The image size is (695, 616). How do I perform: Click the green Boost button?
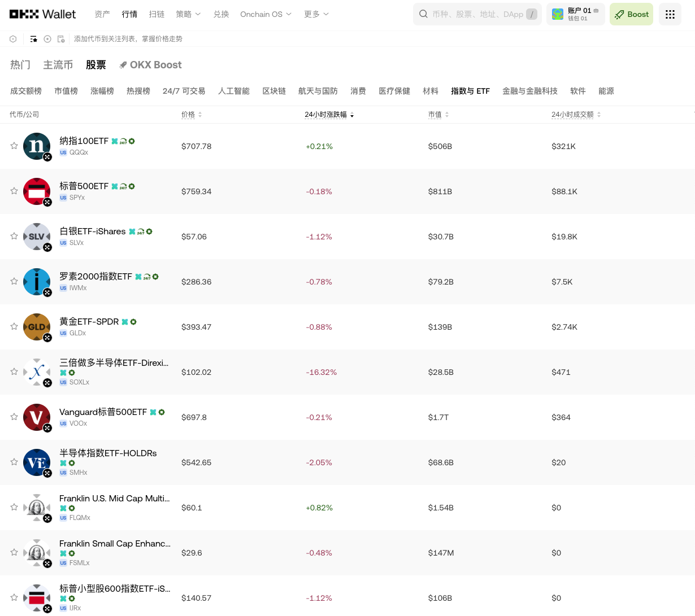tap(631, 14)
